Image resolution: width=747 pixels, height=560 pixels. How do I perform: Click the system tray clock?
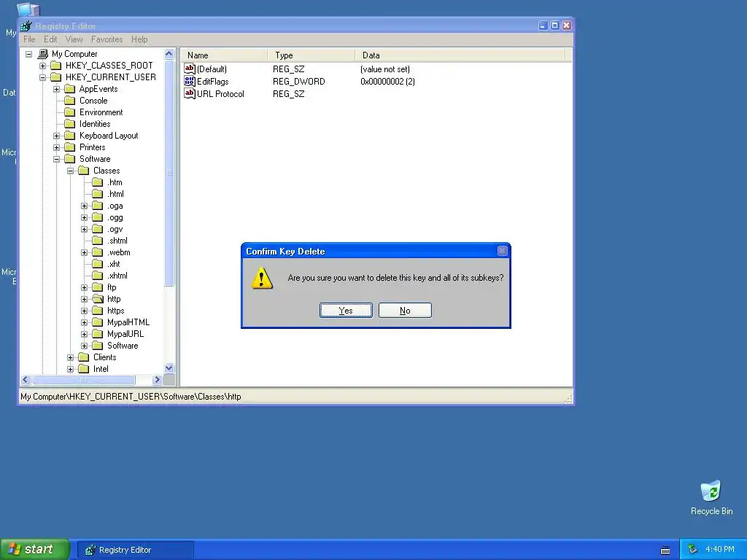[x=720, y=550]
